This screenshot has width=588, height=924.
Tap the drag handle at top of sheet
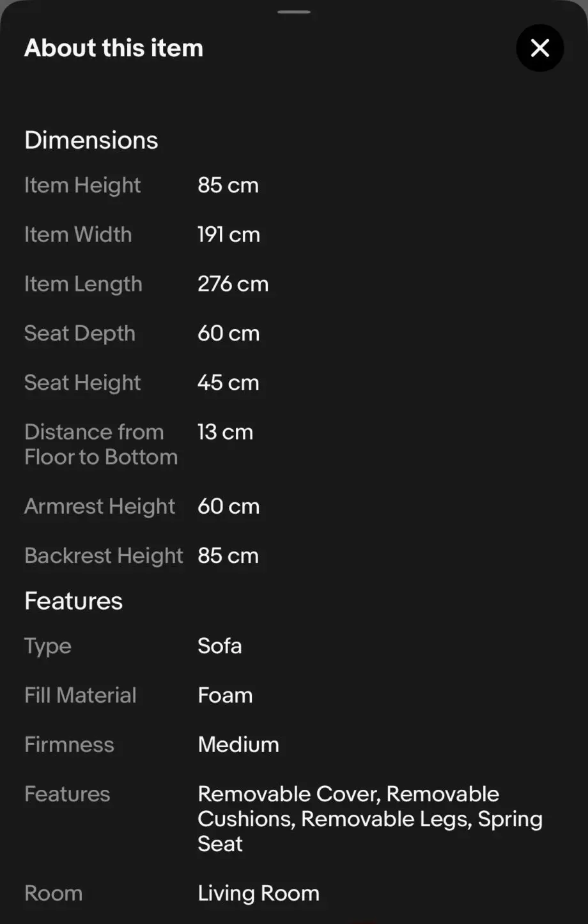click(294, 12)
